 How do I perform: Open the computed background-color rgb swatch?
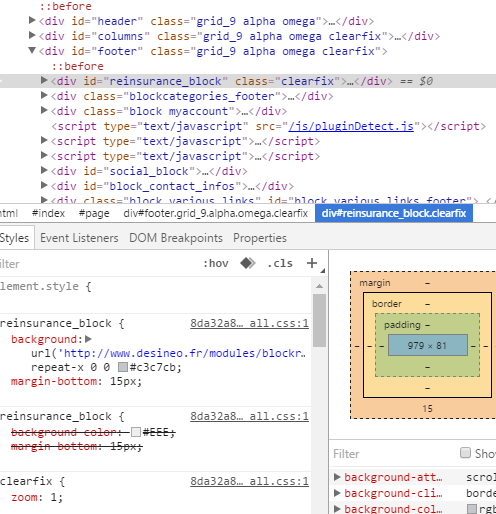[471, 509]
